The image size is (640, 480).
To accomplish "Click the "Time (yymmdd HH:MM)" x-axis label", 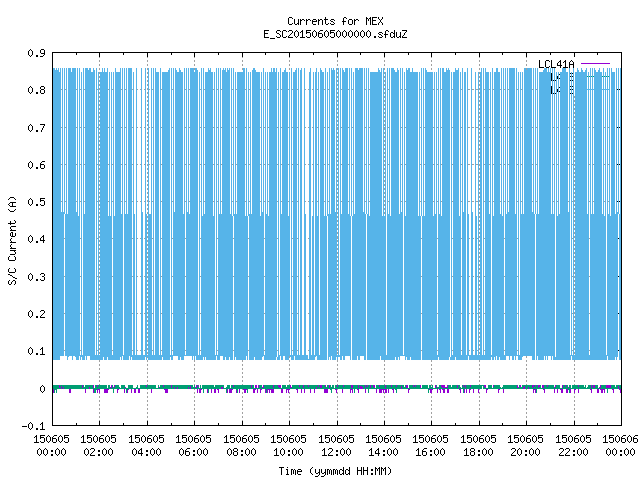I will [335, 471].
